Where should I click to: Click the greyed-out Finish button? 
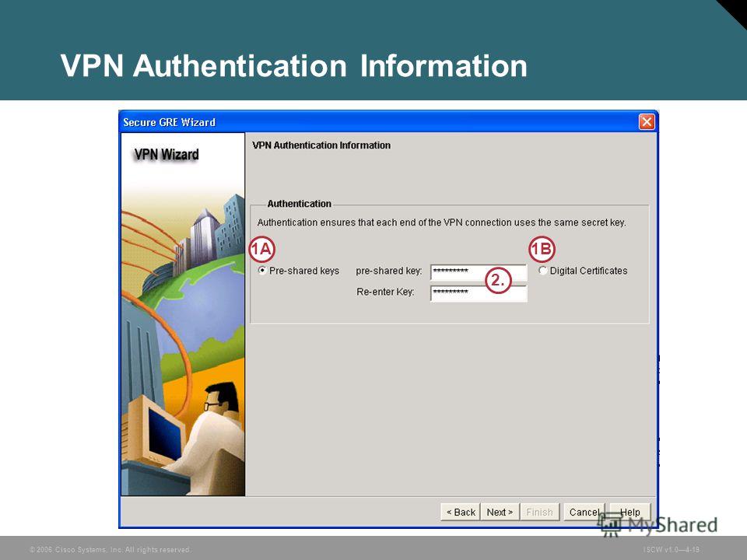(539, 512)
